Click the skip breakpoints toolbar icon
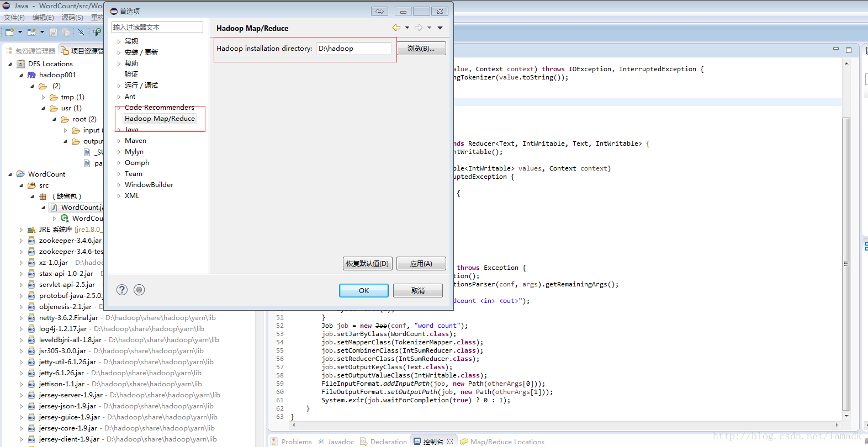 click(81, 33)
